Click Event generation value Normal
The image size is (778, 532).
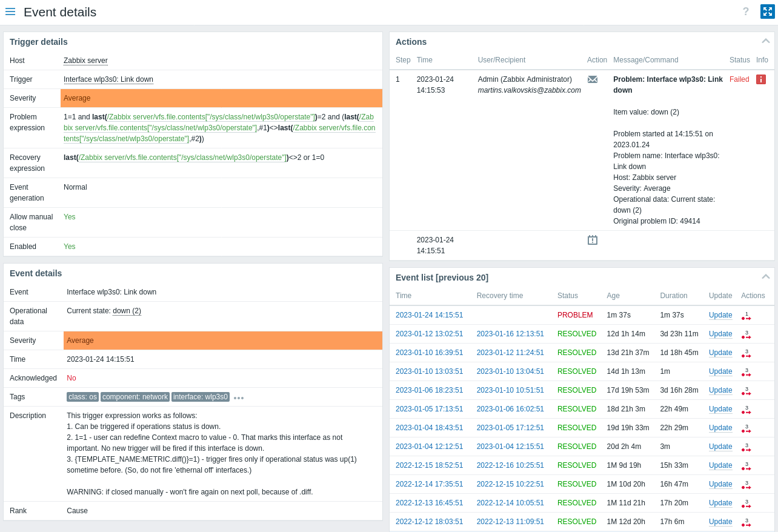click(75, 187)
